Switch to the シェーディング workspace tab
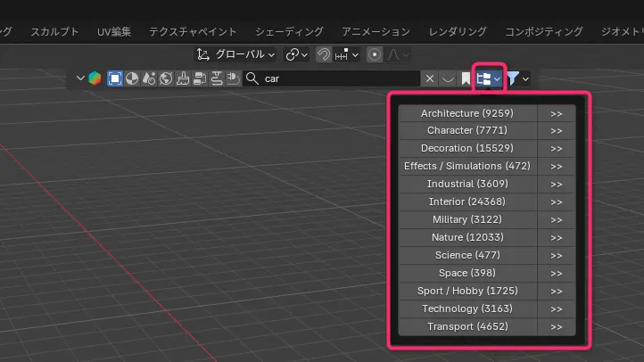 click(289, 31)
